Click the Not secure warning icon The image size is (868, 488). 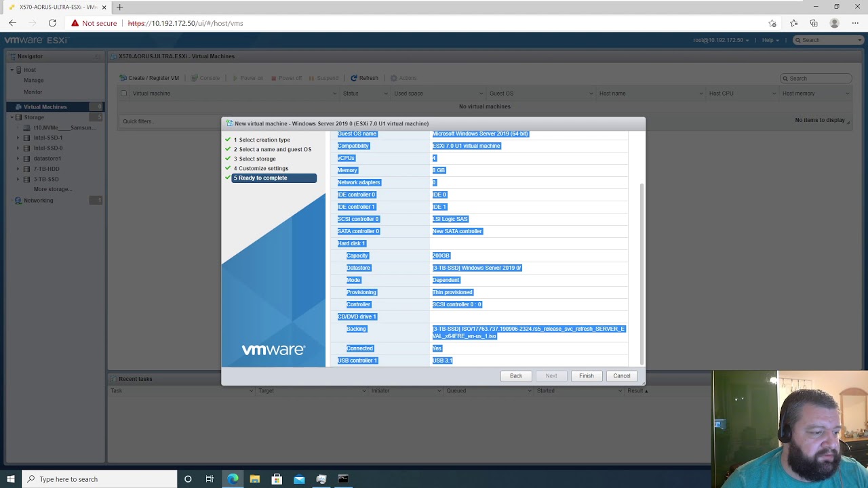(75, 23)
